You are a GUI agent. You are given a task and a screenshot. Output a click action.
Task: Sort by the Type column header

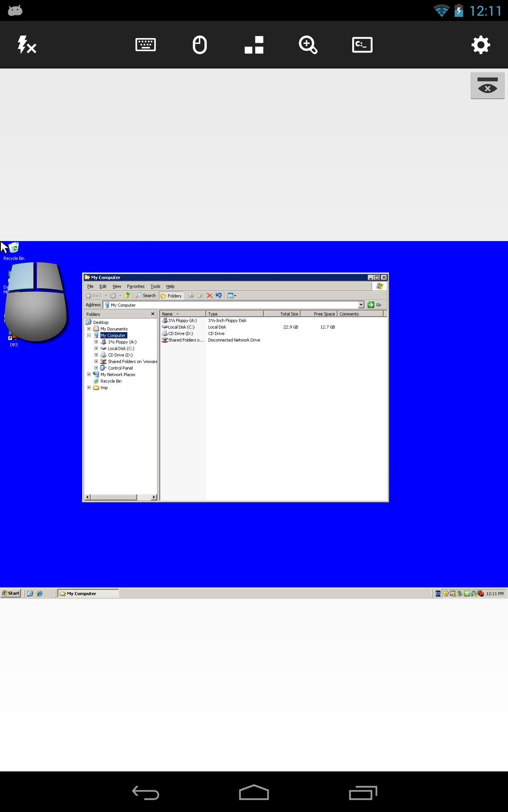pyautogui.click(x=235, y=314)
